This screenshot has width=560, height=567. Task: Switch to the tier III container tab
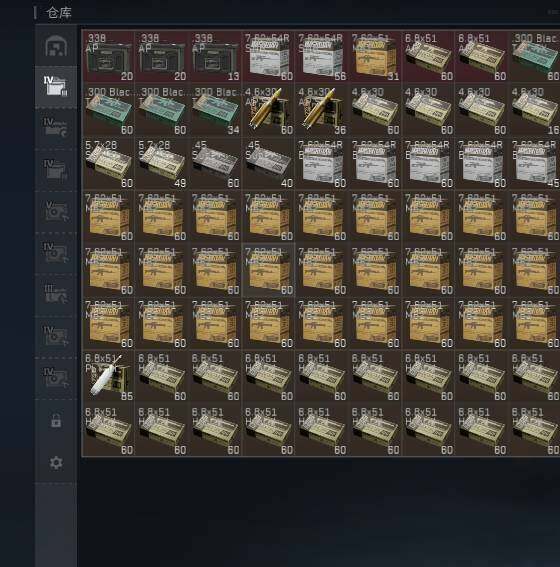(x=56, y=295)
